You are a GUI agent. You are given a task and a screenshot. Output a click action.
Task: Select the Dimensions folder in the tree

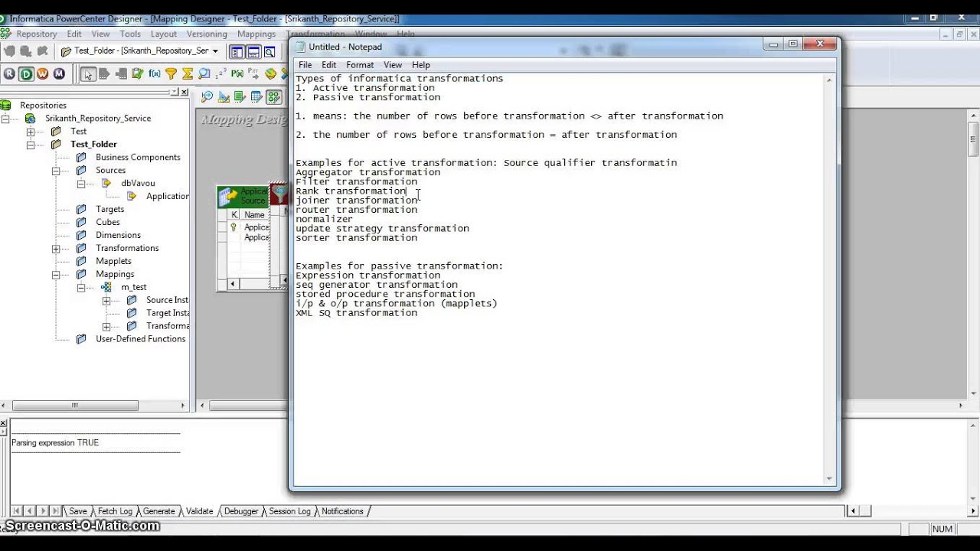(x=118, y=236)
